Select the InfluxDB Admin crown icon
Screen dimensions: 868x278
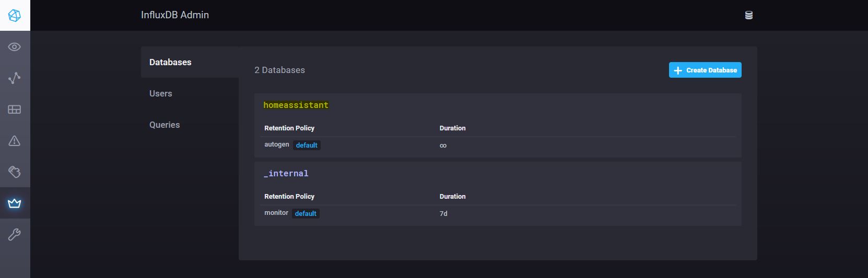(15, 203)
